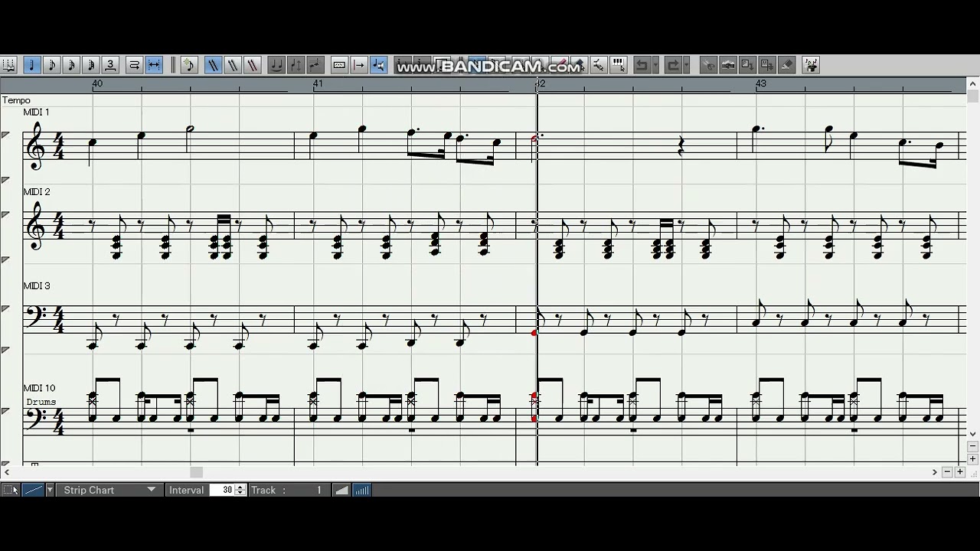Click the horizontal scrollbar left arrow
The width and height of the screenshot is (980, 551).
tap(7, 472)
